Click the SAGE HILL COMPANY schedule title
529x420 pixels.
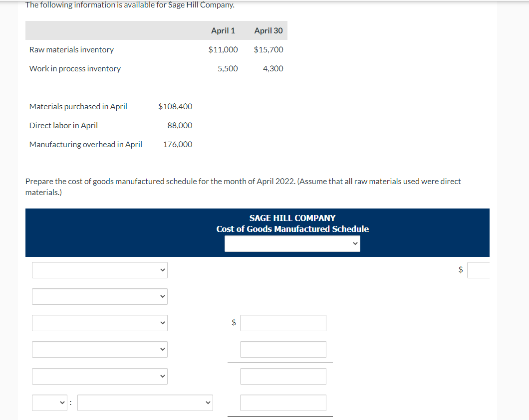[x=292, y=218]
